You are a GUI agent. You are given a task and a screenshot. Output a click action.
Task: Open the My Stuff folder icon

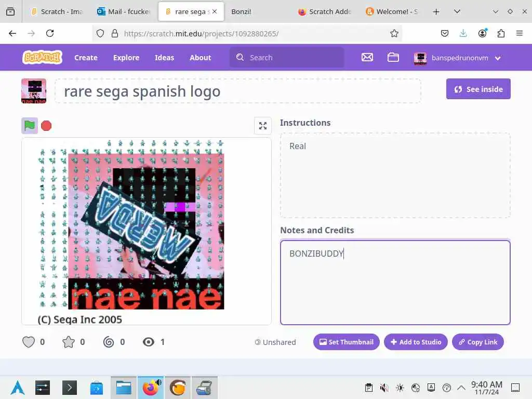[x=393, y=57]
